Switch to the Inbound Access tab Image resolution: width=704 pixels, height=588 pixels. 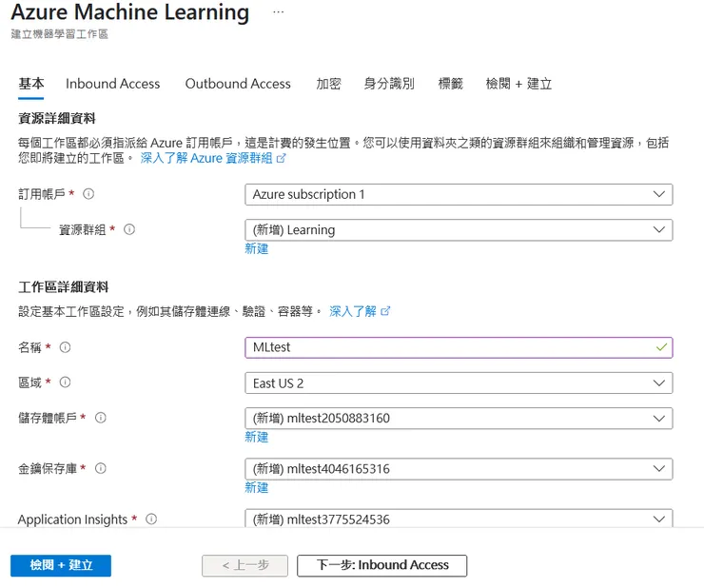coord(113,84)
